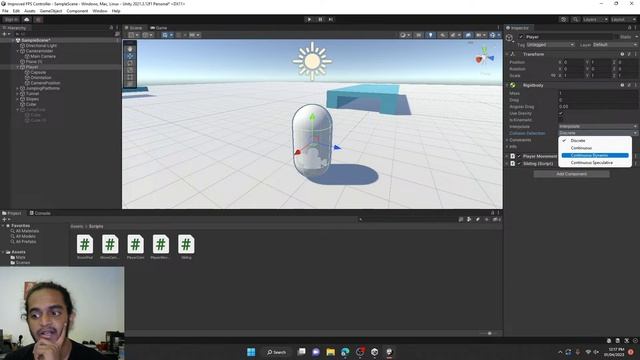Switch to the Console tab

pos(40,213)
